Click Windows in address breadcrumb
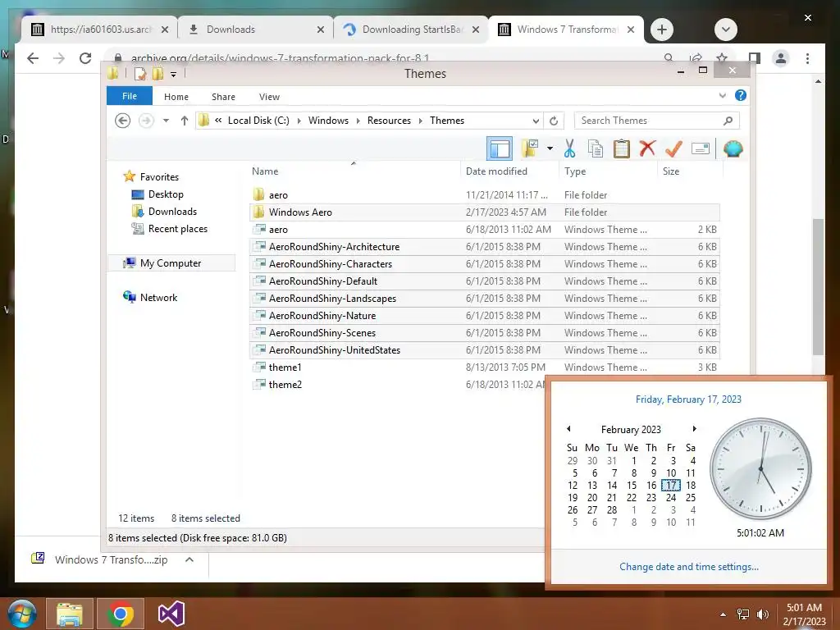The image size is (840, 630). pos(328,121)
